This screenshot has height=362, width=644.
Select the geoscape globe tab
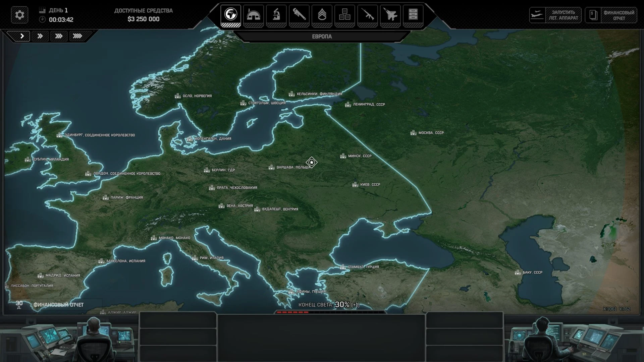[x=231, y=15]
